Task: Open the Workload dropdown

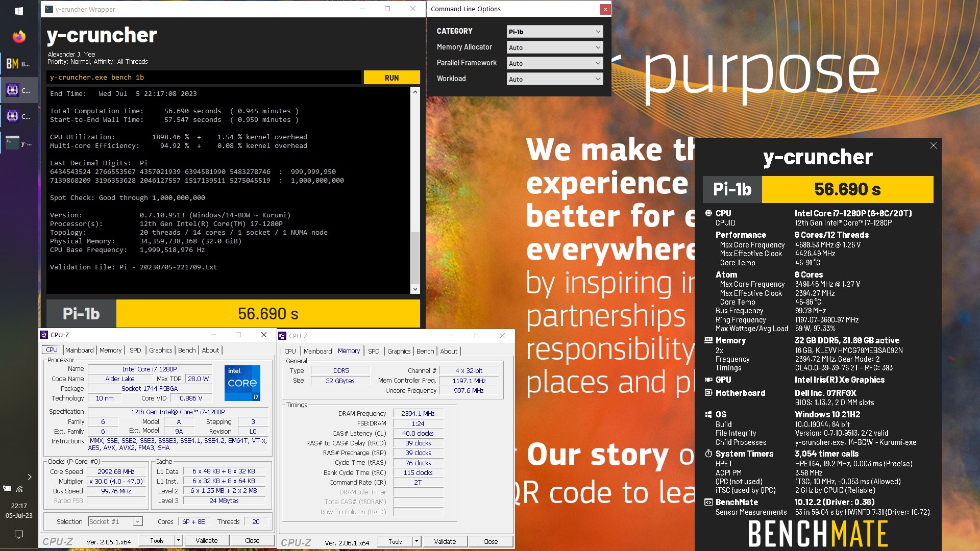Action: point(555,79)
